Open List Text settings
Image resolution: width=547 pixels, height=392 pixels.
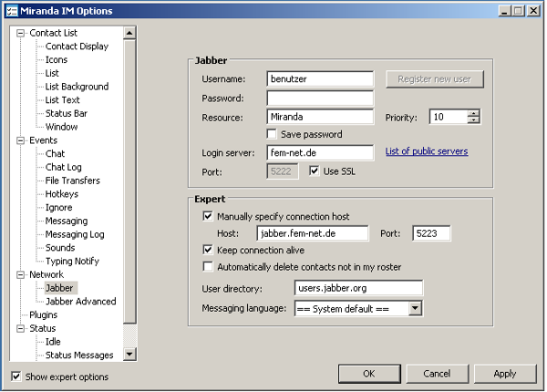tap(62, 100)
